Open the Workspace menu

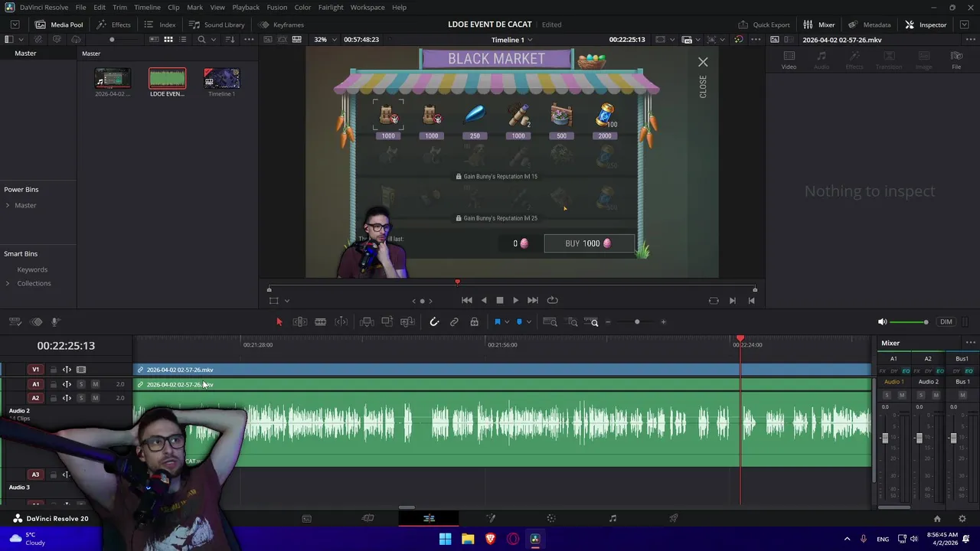(367, 7)
